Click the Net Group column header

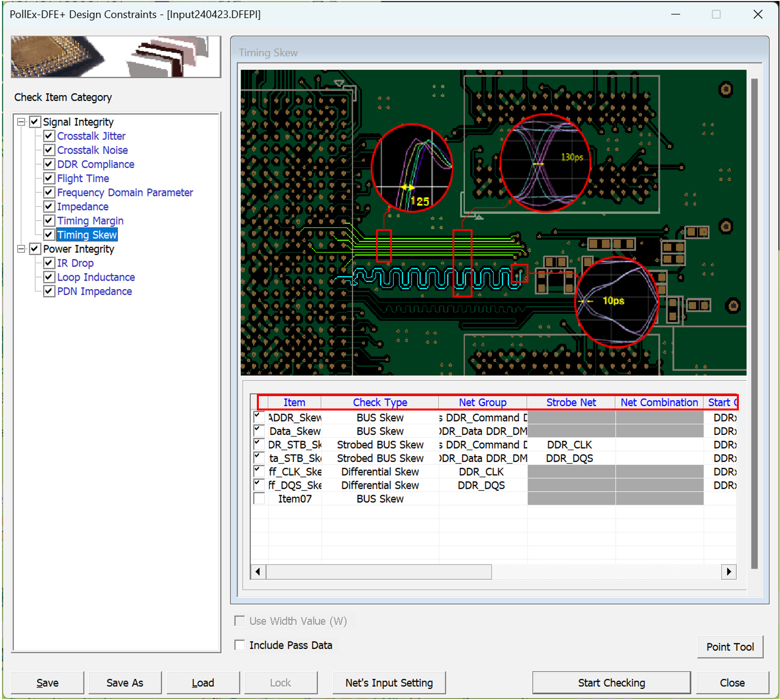coord(482,403)
